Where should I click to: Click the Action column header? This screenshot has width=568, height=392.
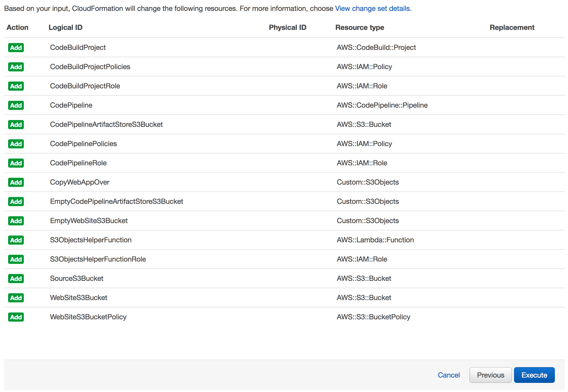(x=17, y=27)
